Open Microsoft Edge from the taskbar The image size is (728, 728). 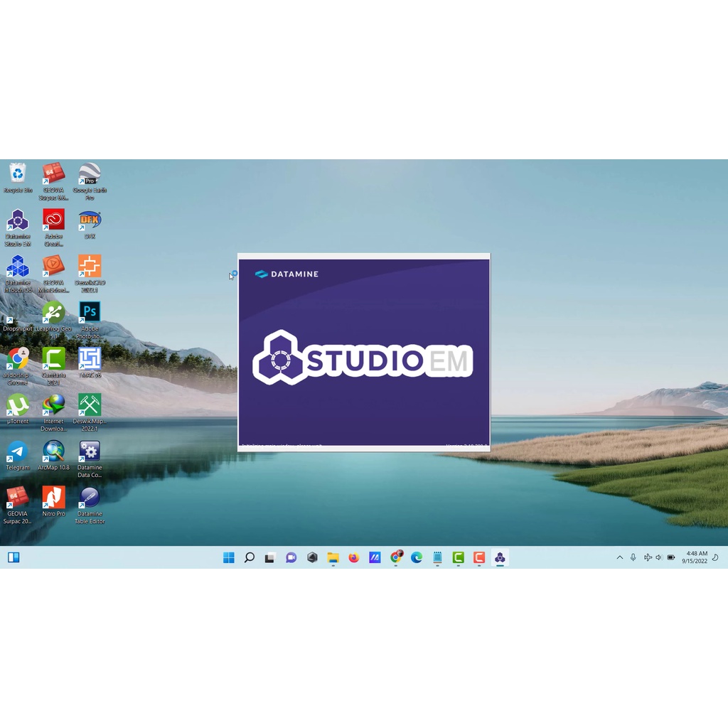coord(417,557)
